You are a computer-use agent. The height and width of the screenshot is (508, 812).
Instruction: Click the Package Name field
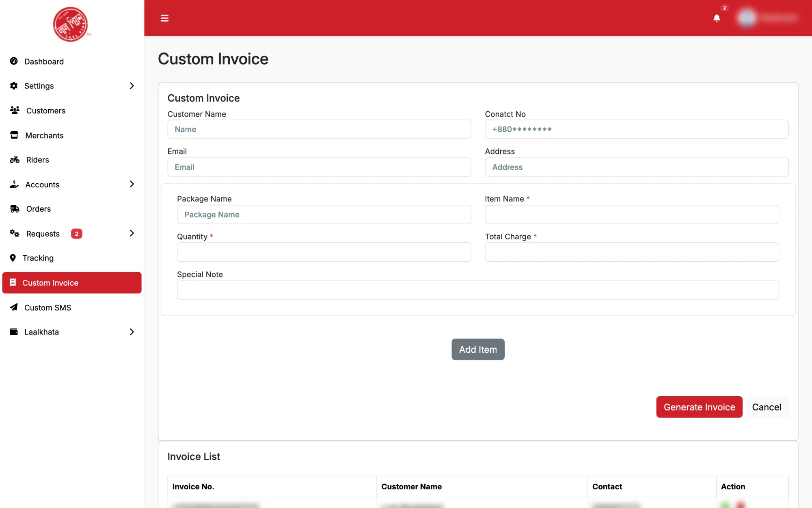click(x=324, y=215)
